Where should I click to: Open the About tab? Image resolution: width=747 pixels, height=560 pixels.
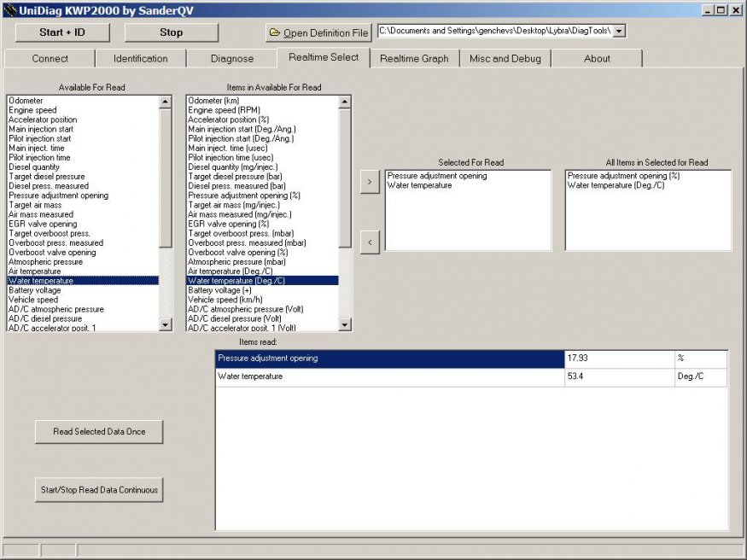597,59
